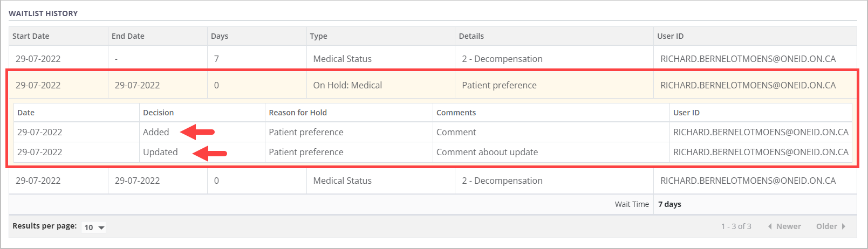Screen dimensions: 868x249
Task: Click the Comments sub-table header
Action: [x=456, y=113]
